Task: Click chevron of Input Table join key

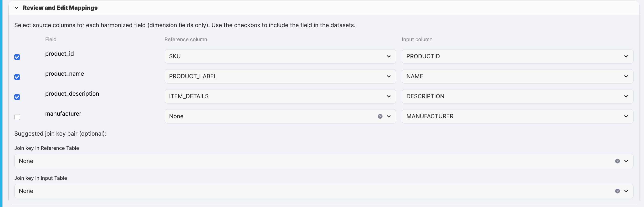Action: [x=626, y=191]
